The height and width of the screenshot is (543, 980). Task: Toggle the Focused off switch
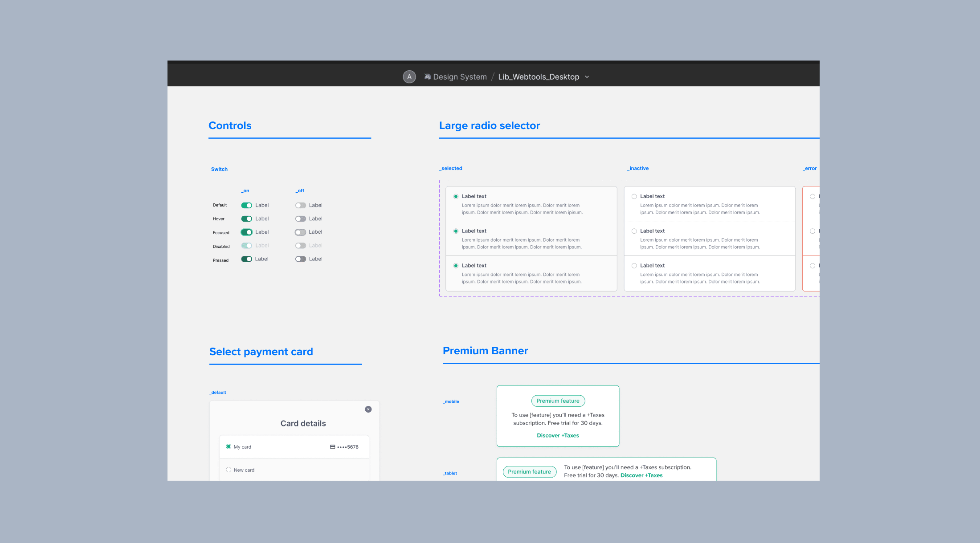point(301,232)
